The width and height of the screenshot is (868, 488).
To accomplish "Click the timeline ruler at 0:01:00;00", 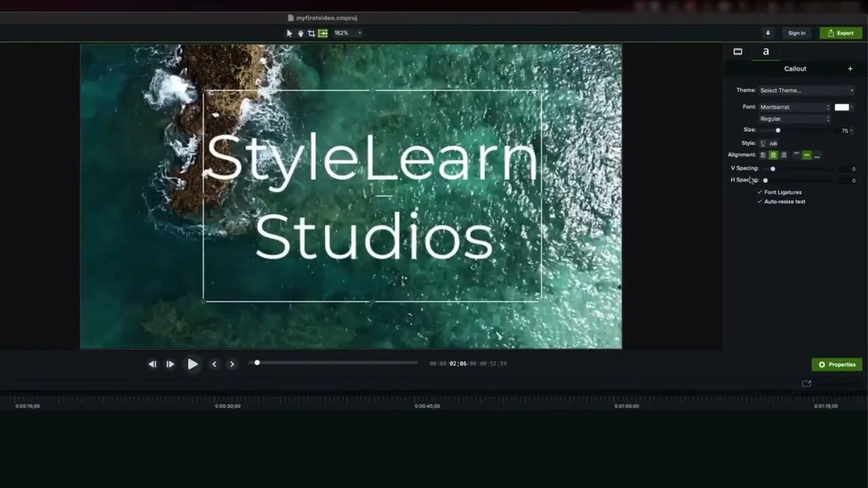I will [x=627, y=406].
